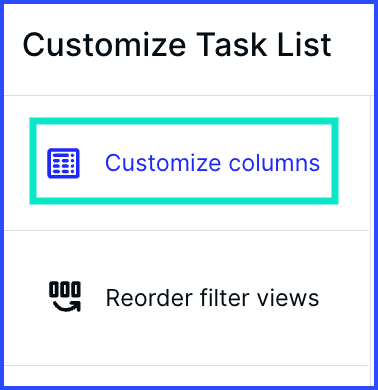Click the arrow part of the reorder icon
Viewport: 378px width, 390px height.
(x=68, y=306)
